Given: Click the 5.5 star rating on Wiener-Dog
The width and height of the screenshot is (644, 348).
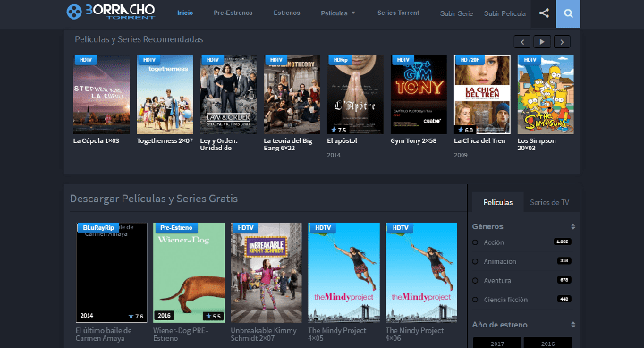Looking at the screenshot, I should [x=213, y=316].
